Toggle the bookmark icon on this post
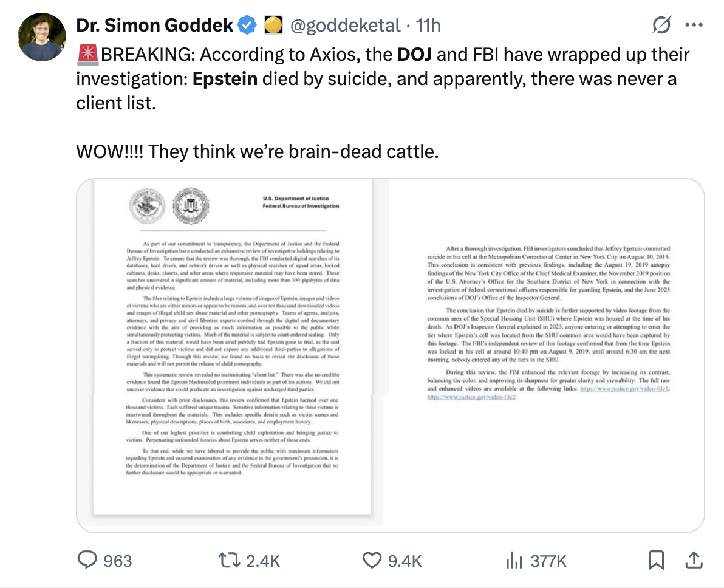This screenshot has height=588, width=724. 656,560
